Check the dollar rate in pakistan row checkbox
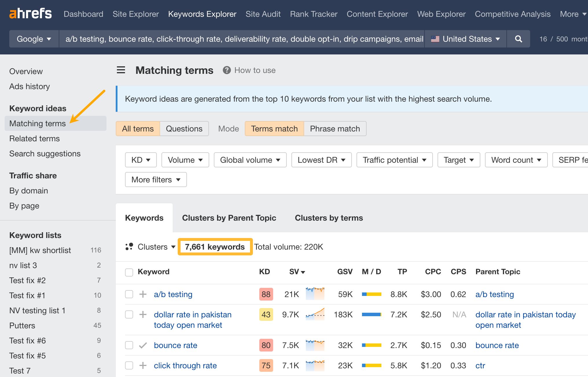 129,314
